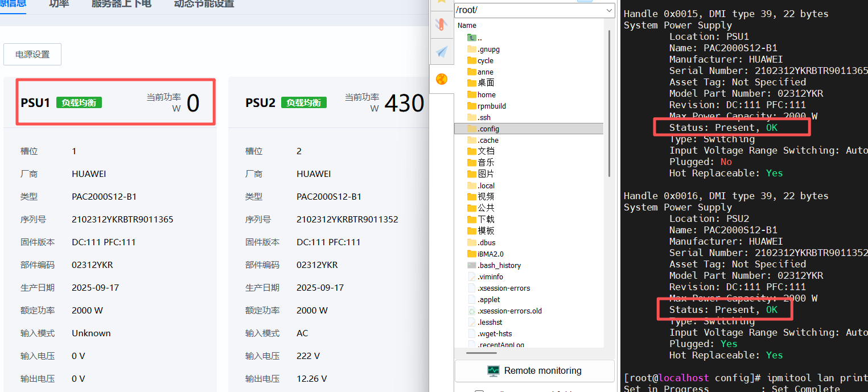The height and width of the screenshot is (392, 868).
Task: Click the Name column header
Action: tap(467, 25)
